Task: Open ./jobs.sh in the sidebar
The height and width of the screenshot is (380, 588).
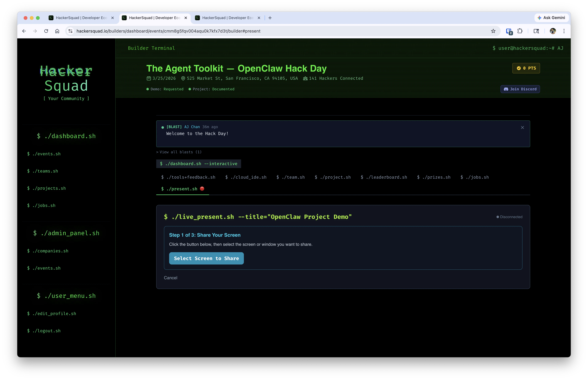Action: click(41, 206)
